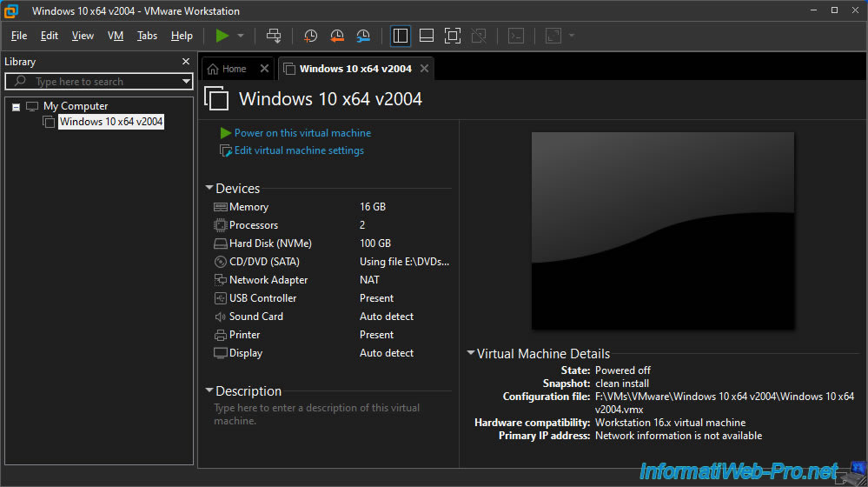
Task: Enter full screen mode icon
Action: pyautogui.click(x=453, y=36)
